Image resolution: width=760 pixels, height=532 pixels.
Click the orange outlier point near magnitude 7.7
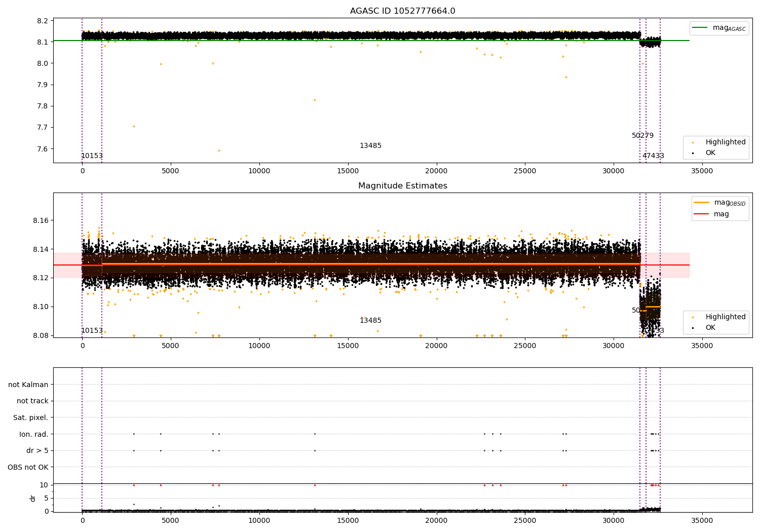point(134,126)
